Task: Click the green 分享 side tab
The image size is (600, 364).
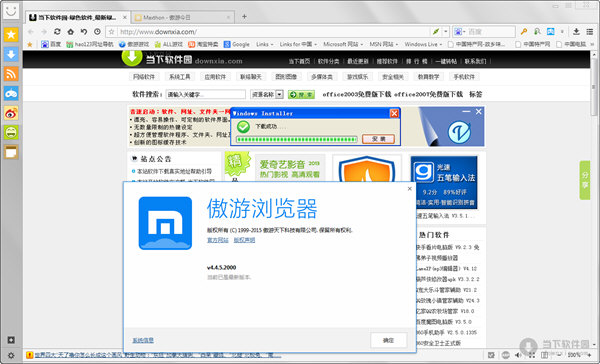Action: click(585, 180)
